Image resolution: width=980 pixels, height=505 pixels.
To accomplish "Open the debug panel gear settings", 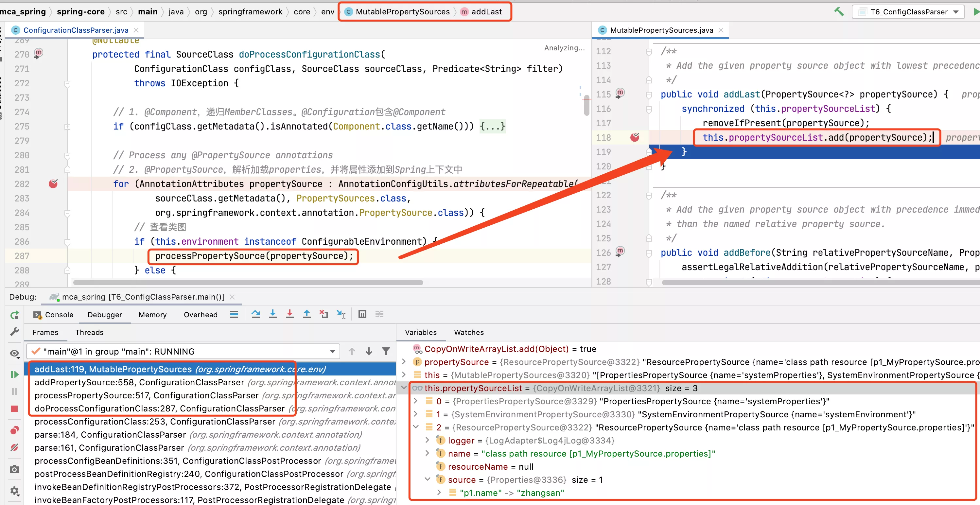I will (x=14, y=491).
